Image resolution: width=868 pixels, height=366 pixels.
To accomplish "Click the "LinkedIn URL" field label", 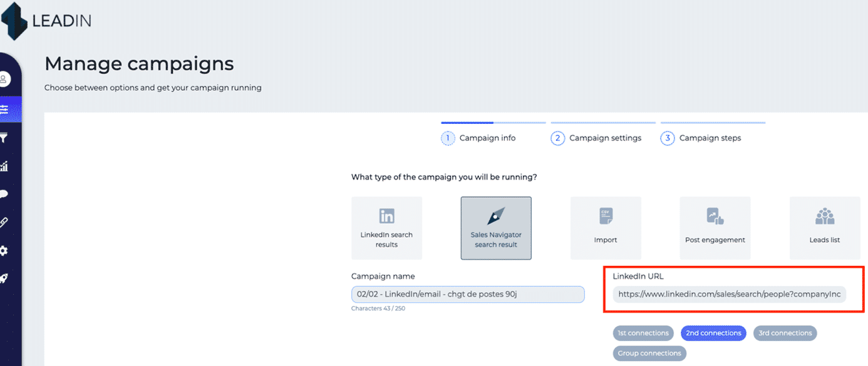I will (x=638, y=276).
